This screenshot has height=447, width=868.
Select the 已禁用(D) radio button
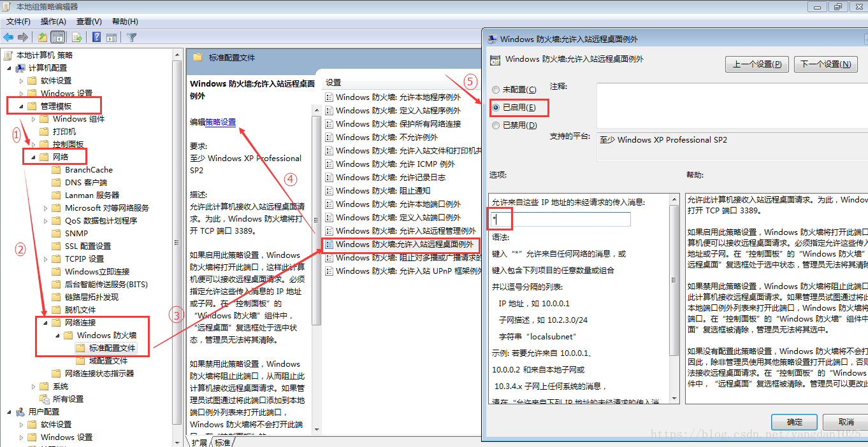pos(496,125)
